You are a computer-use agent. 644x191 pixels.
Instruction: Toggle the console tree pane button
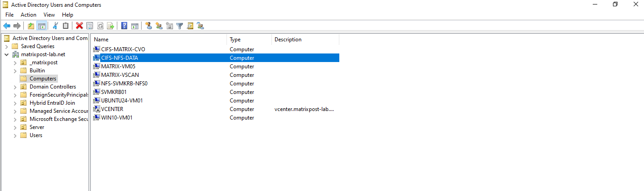(x=41, y=26)
